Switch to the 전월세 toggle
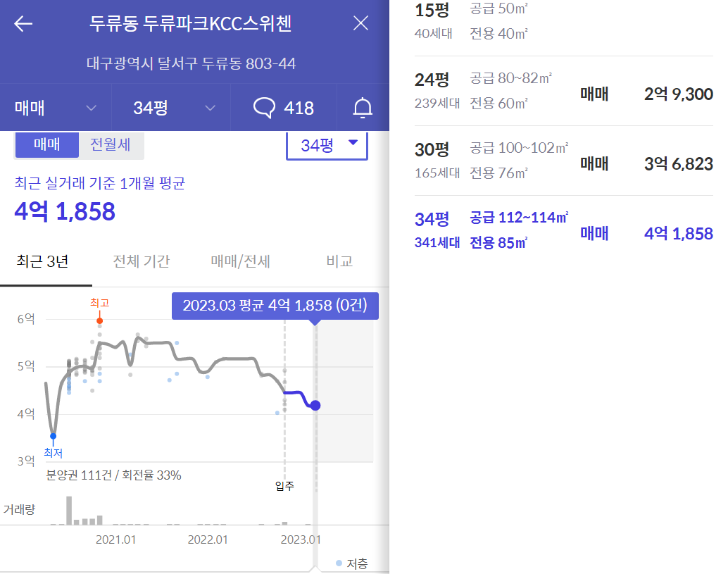Screen dimensions: 728x574 point(111,144)
